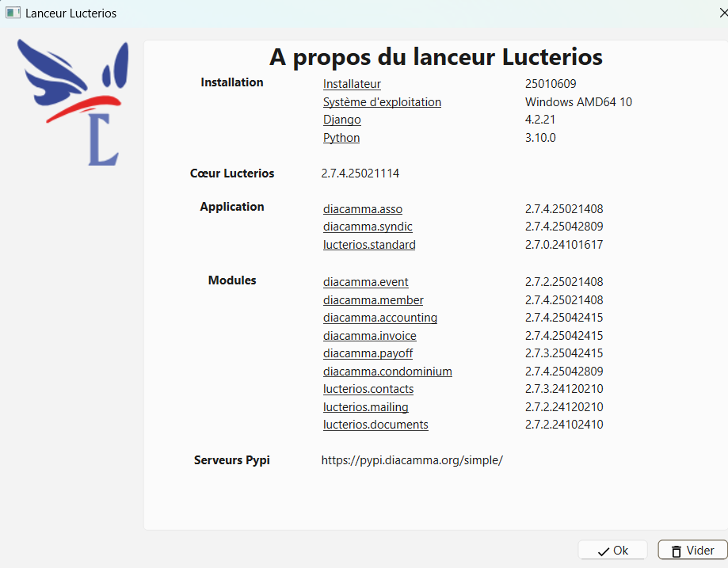The height and width of the screenshot is (568, 728).
Task: Open the lucterios.contacts link
Action: 368,389
